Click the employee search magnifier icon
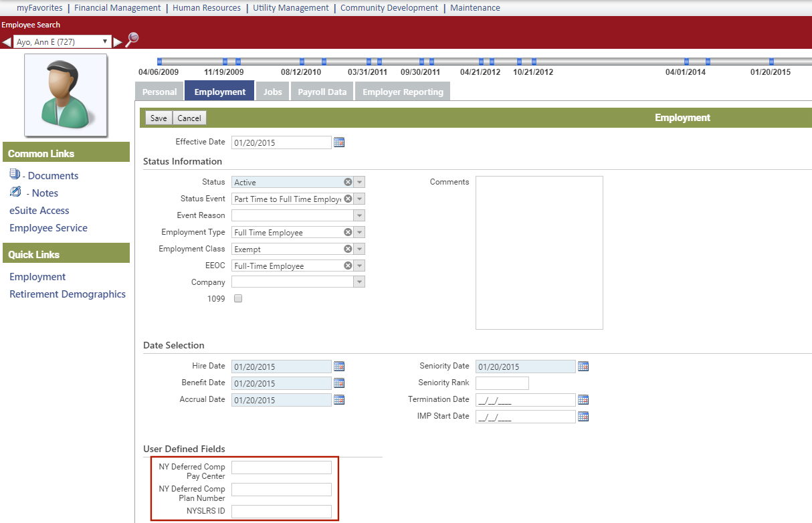This screenshot has width=812, height=523. coord(132,39)
